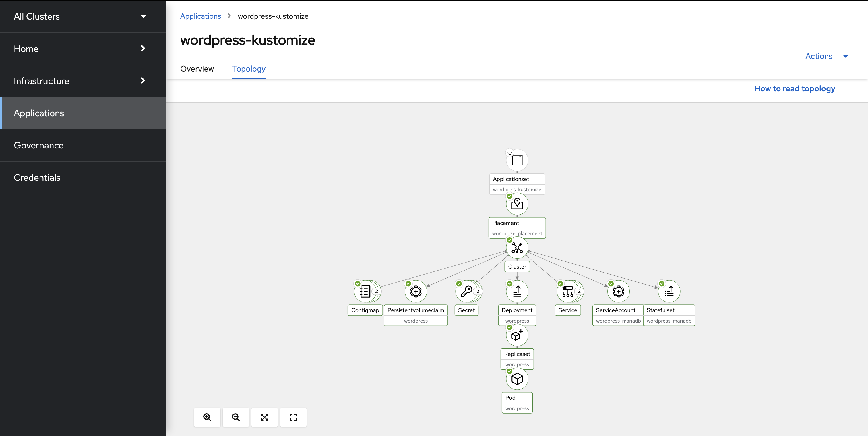The image size is (868, 436).
Task: Open the Governance menu item
Action: click(38, 145)
